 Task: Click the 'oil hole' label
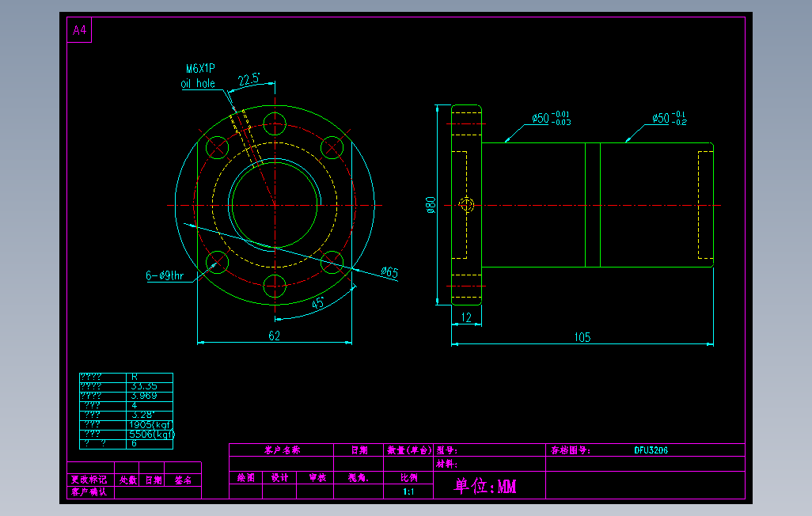198,83
